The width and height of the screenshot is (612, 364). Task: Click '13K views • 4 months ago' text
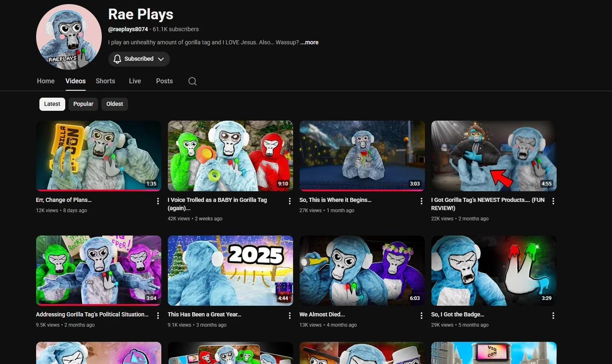328,325
